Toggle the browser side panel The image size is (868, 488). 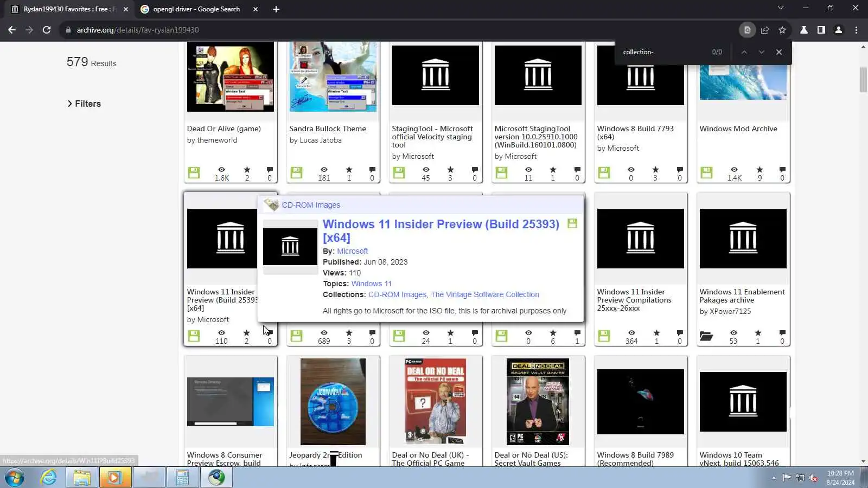[x=821, y=30]
